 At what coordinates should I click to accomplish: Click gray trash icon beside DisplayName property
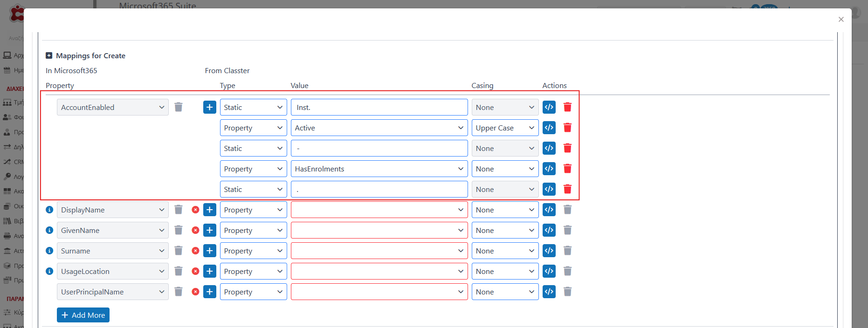[179, 210]
